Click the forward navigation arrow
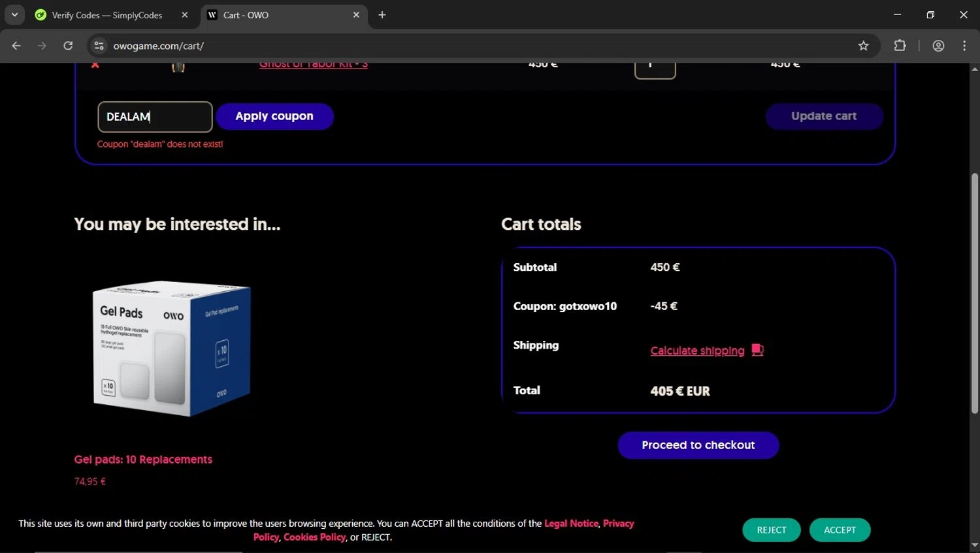The height and width of the screenshot is (553, 980). click(x=42, y=46)
